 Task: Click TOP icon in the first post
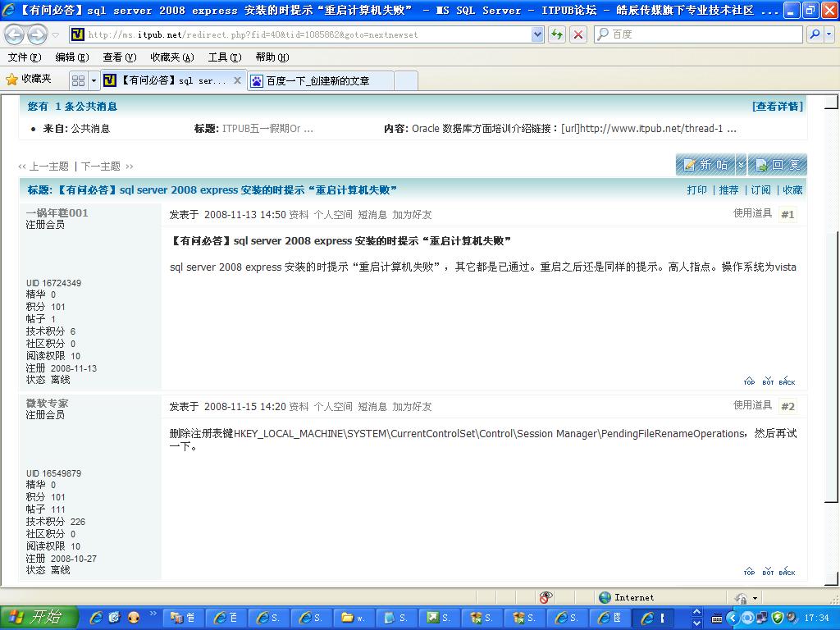tap(749, 381)
